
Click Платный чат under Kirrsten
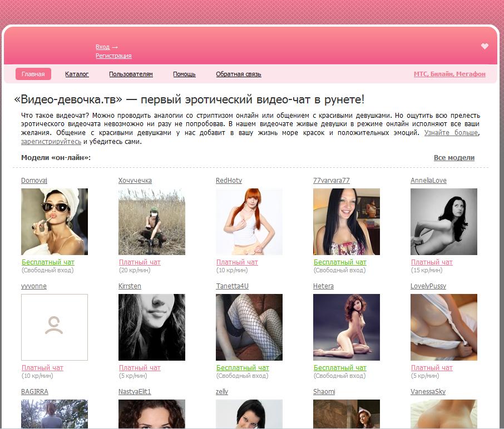140,368
